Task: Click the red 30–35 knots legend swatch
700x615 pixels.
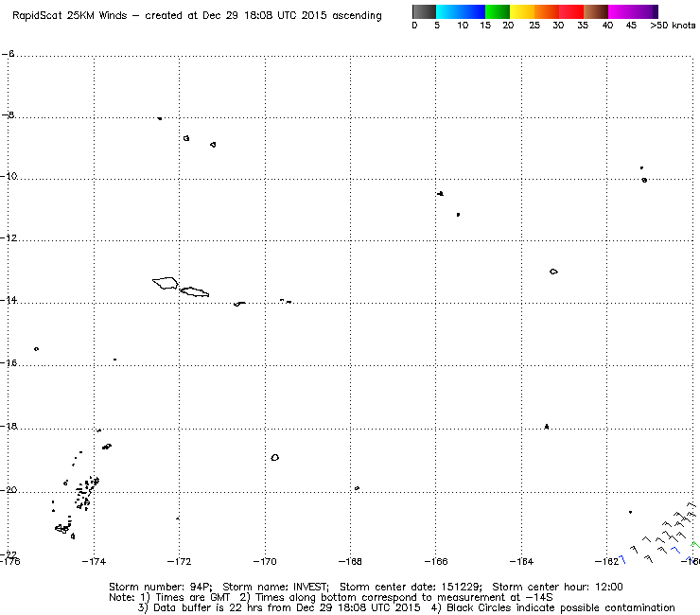Action: click(571, 11)
